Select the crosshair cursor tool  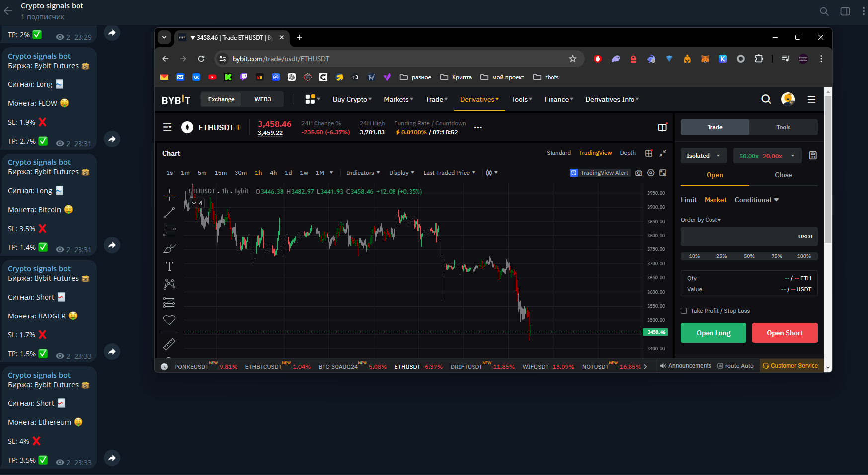point(169,195)
